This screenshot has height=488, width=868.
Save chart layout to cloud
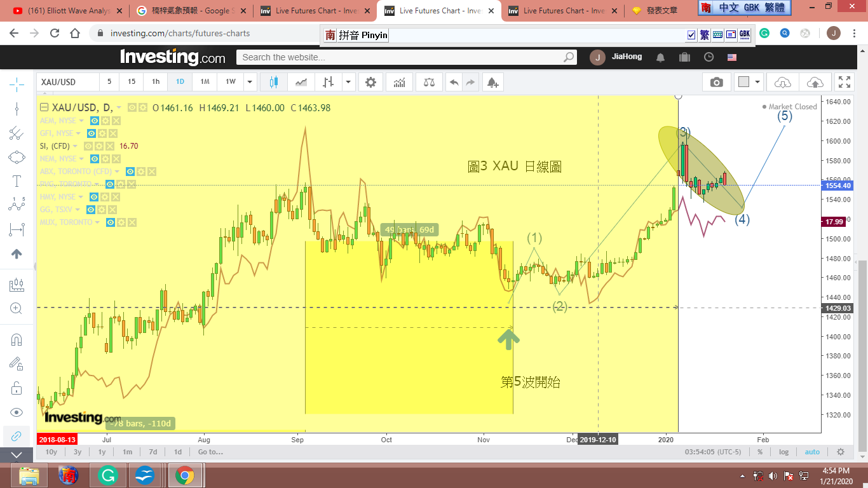[815, 82]
